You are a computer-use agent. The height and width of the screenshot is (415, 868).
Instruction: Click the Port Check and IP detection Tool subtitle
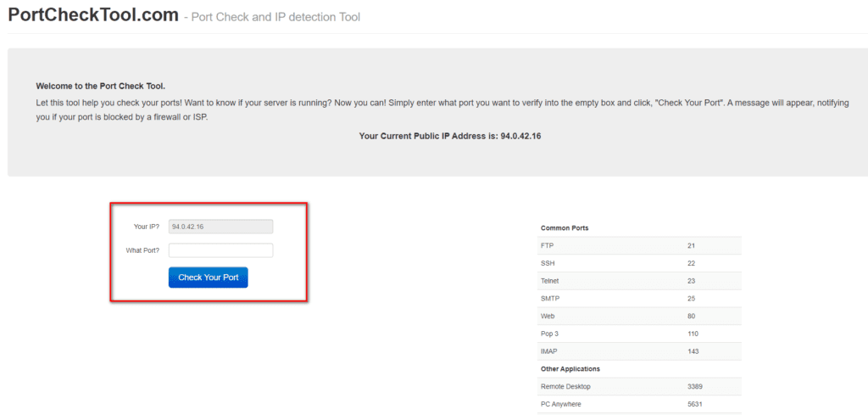click(x=275, y=17)
